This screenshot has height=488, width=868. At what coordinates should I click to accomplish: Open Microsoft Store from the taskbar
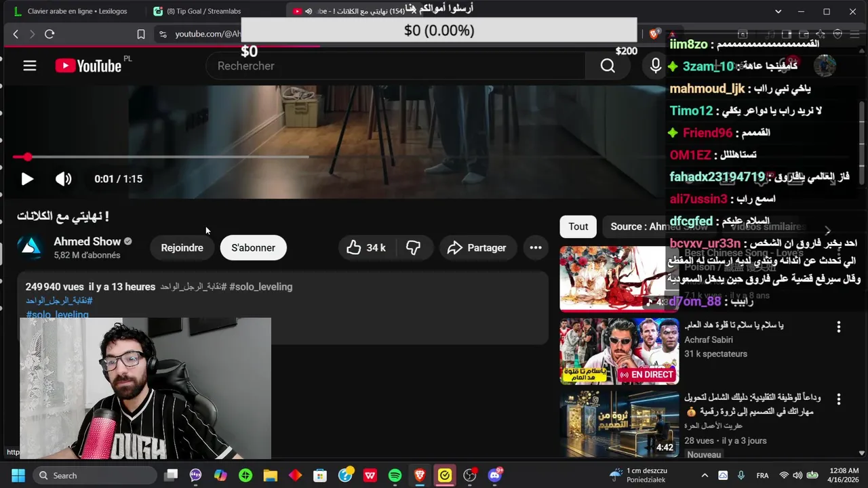pos(320,475)
